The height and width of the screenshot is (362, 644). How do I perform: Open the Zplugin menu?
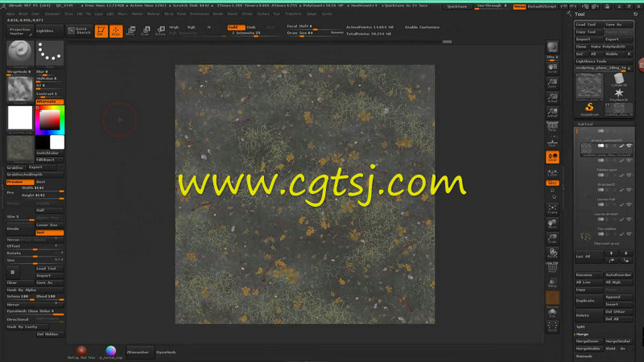tap(312, 14)
